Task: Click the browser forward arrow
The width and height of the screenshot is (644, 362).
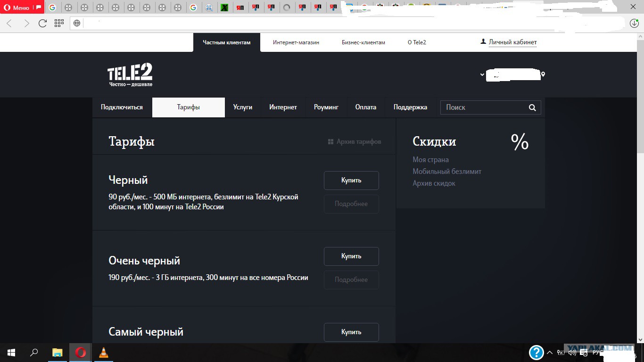Action: (26, 23)
